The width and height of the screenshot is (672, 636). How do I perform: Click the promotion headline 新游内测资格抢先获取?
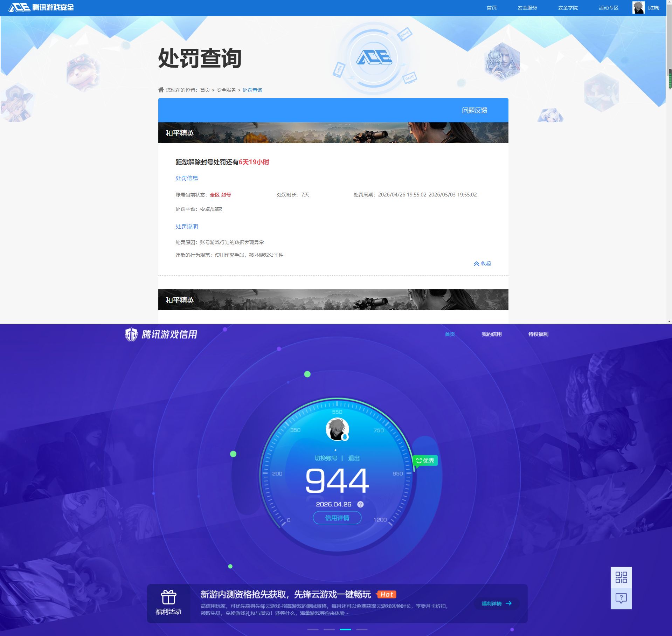pos(285,594)
